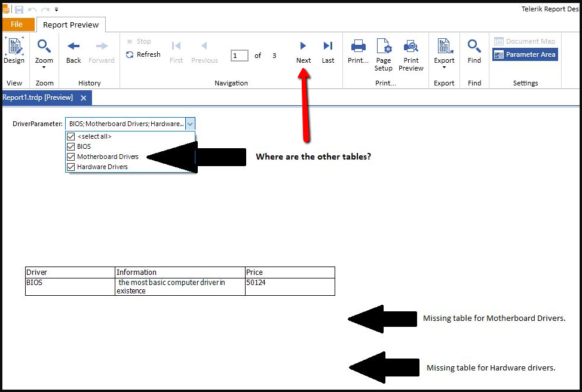Close the Report1.trdp preview tab
Screen dimensions: 582x392
coord(84,98)
